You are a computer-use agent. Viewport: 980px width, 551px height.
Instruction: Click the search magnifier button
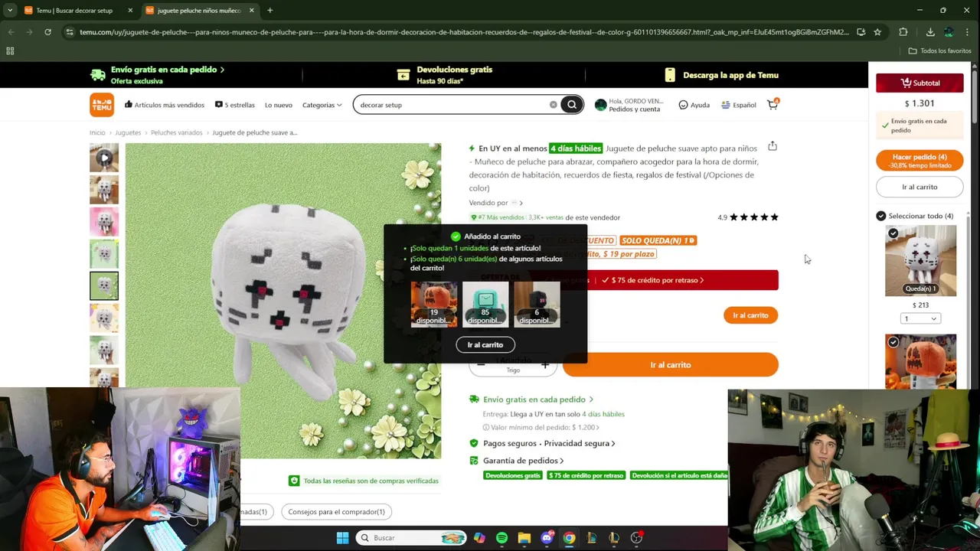572,105
